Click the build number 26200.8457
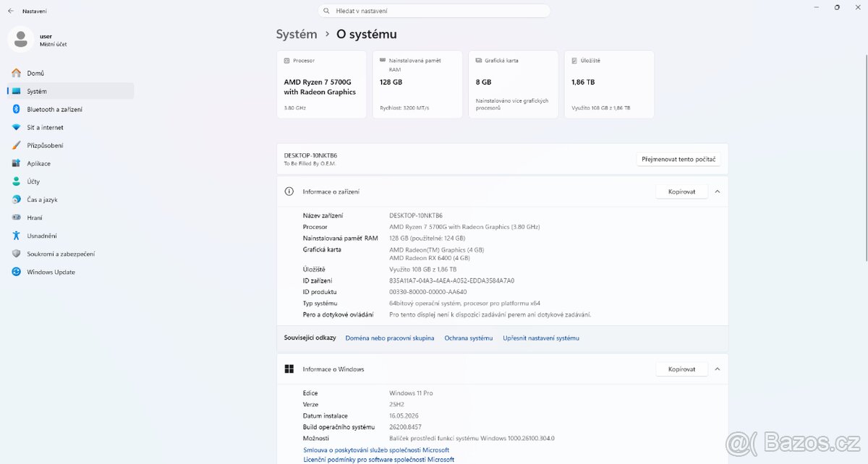Viewport: 868px width, 464px height. pos(405,427)
